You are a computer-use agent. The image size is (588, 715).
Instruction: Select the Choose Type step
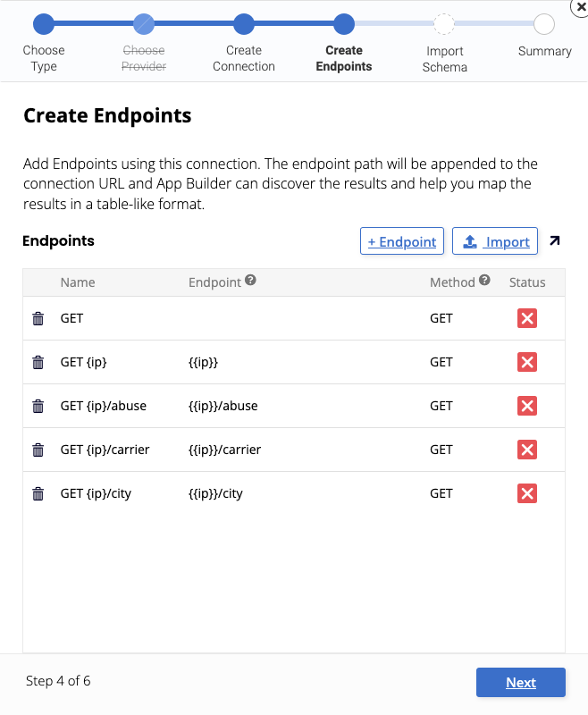[43, 25]
